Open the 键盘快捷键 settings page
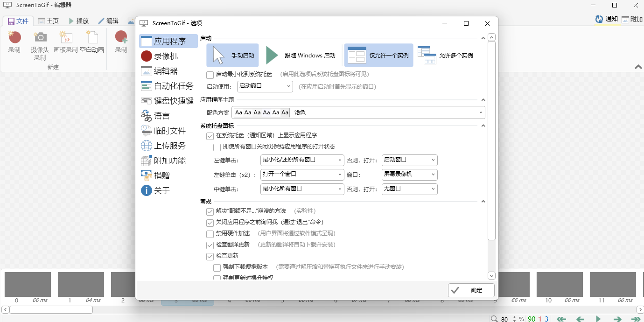 click(168, 101)
